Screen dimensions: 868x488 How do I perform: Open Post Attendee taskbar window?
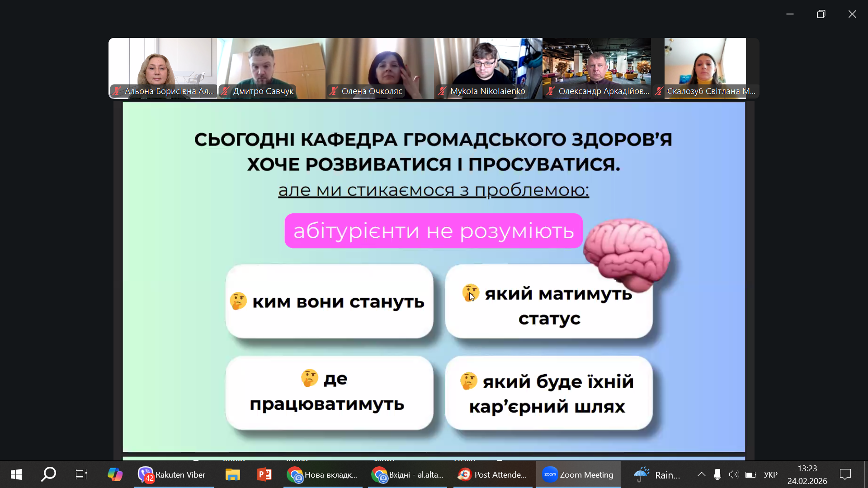tap(493, 474)
